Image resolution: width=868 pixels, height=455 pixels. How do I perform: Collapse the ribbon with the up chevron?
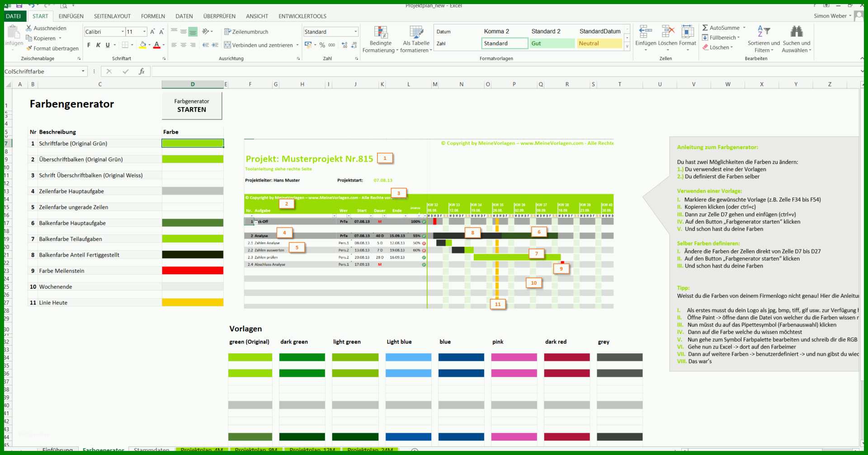(x=862, y=59)
